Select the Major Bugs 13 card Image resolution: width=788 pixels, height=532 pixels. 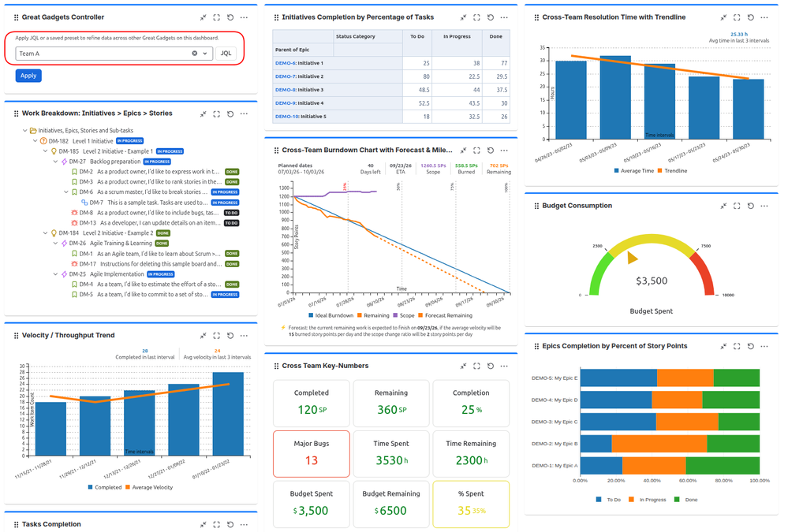pyautogui.click(x=312, y=454)
